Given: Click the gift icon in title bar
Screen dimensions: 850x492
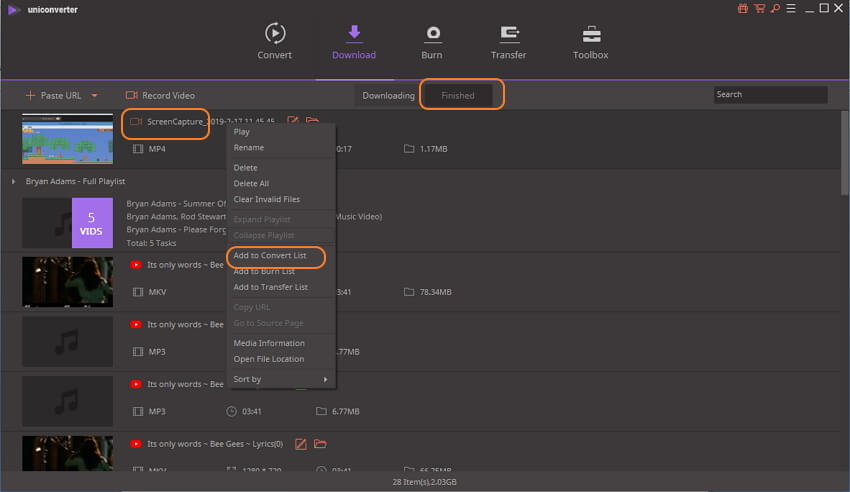Looking at the screenshot, I should coord(743,8).
